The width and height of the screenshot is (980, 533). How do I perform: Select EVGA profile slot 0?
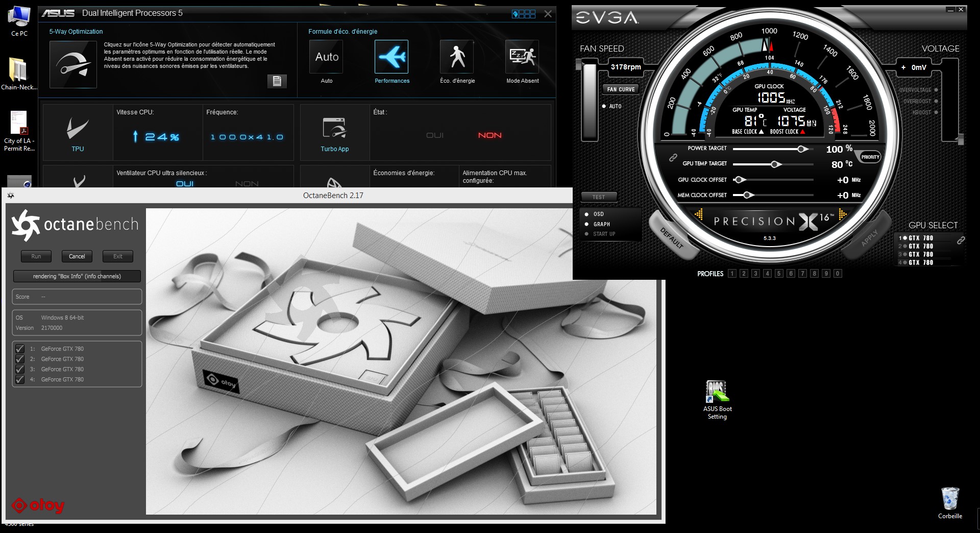tap(838, 274)
